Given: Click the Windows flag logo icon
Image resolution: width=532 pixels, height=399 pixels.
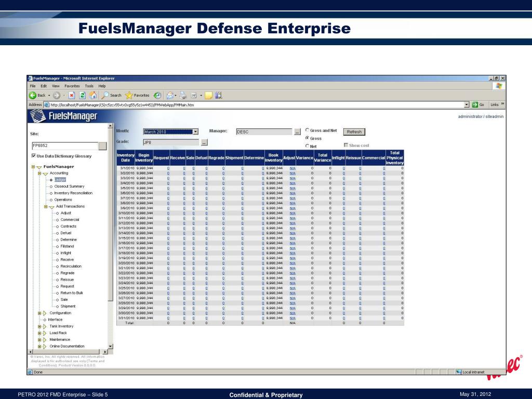Looking at the screenshot, I should 499,86.
